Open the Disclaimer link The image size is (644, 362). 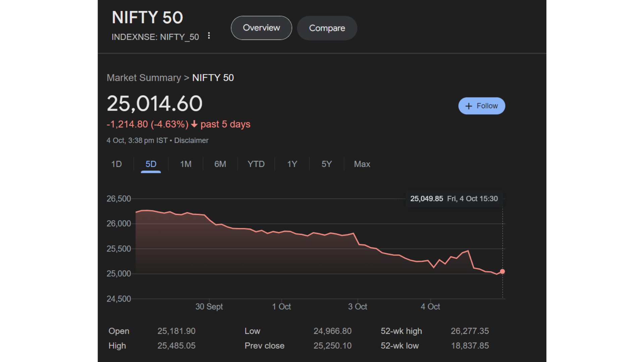(191, 140)
